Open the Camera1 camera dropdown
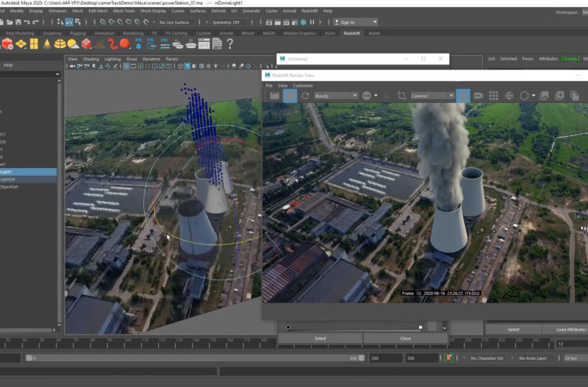588x387 pixels. (x=432, y=96)
